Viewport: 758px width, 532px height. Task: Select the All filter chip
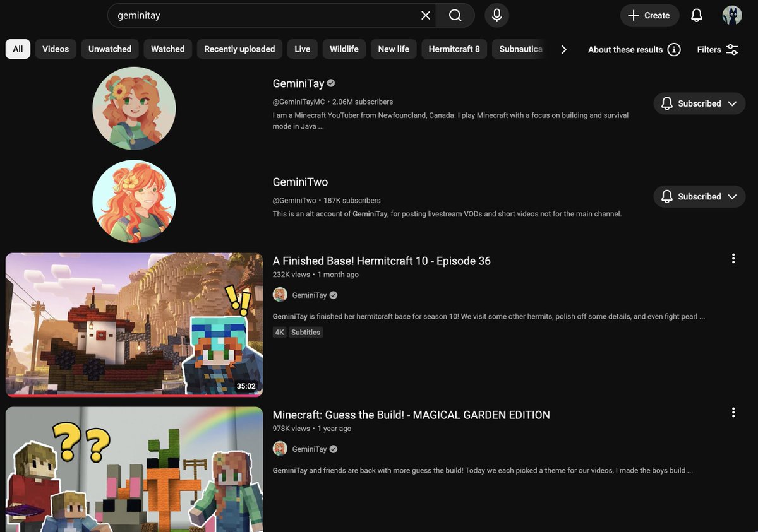point(18,49)
